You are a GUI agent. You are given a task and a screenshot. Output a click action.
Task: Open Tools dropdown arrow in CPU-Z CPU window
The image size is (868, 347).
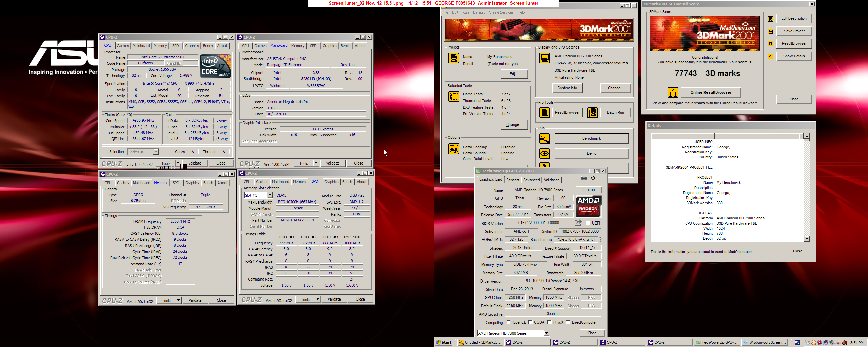[x=178, y=163]
